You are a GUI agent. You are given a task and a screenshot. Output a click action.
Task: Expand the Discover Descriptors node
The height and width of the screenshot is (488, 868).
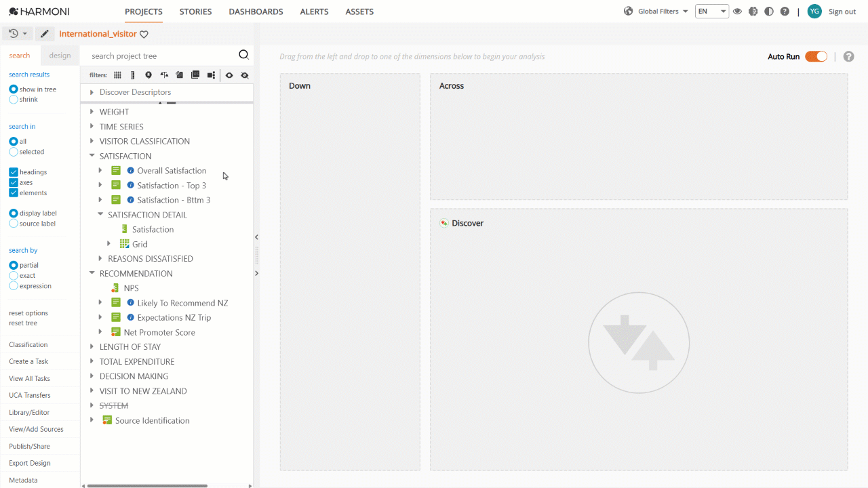point(92,92)
